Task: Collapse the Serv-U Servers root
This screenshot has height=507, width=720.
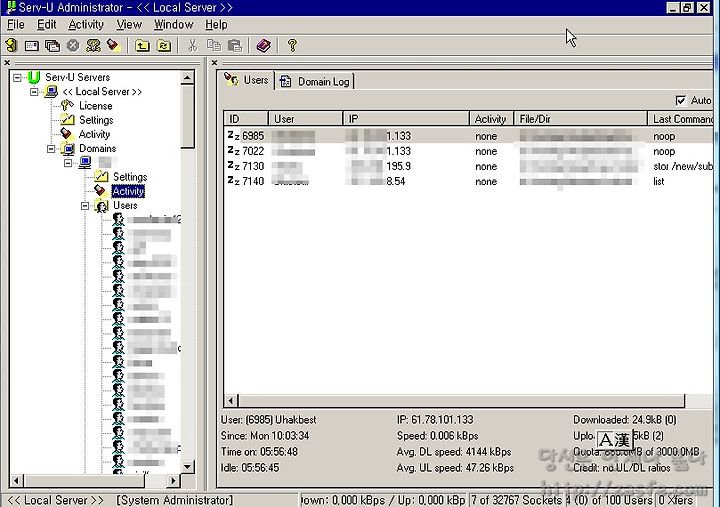Action: 17,77
